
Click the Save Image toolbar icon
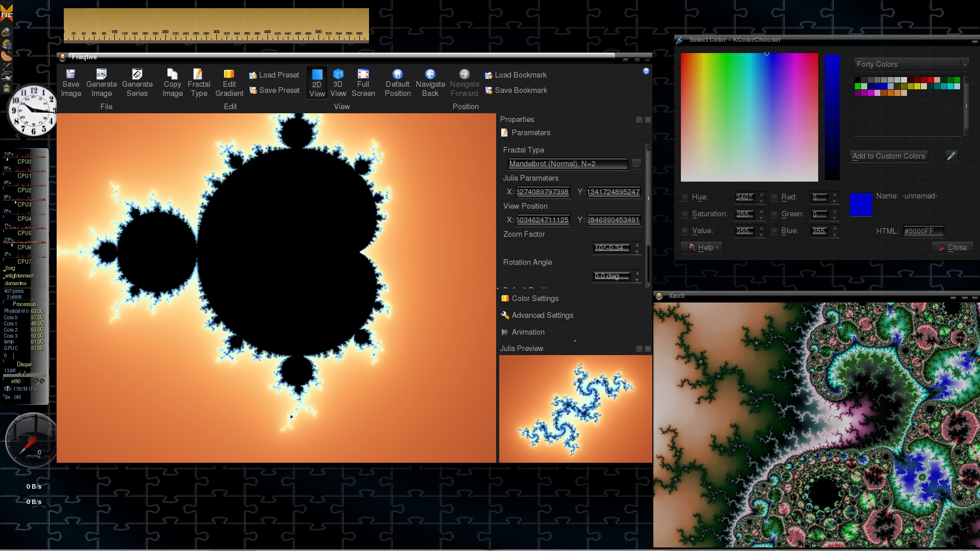pos(71,74)
